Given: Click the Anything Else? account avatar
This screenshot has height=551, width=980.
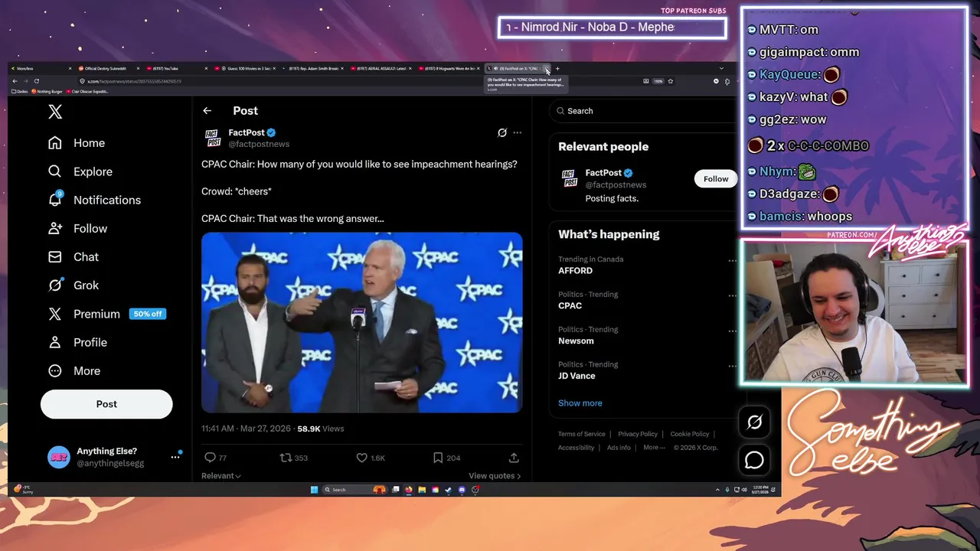Looking at the screenshot, I should point(59,457).
